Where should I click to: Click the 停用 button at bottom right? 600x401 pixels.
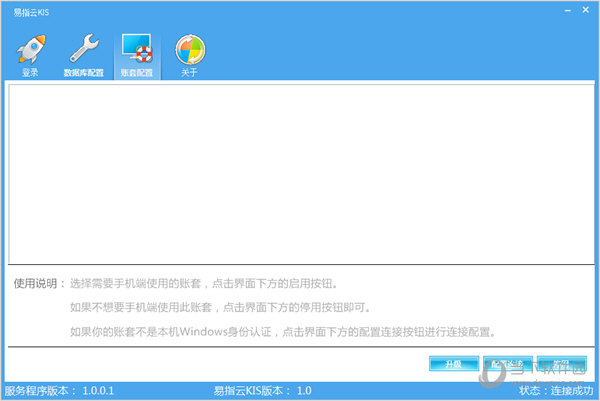(561, 364)
